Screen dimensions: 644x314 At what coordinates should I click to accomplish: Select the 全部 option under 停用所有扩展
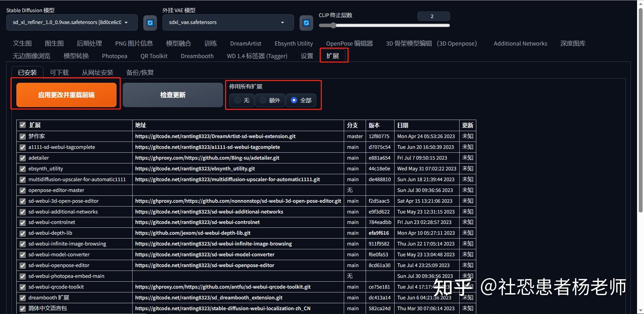[x=294, y=100]
